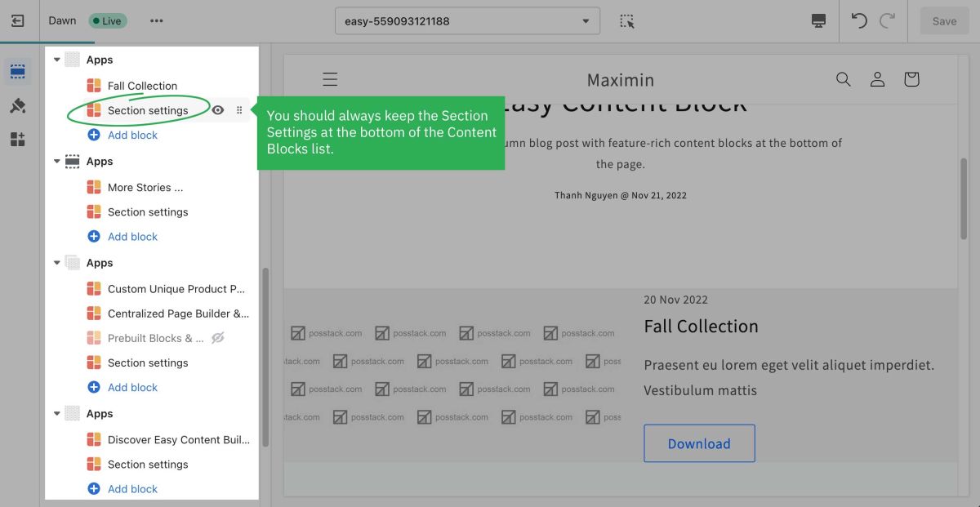Click the exit editor icon
The width and height of the screenshot is (980, 507).
tap(18, 21)
